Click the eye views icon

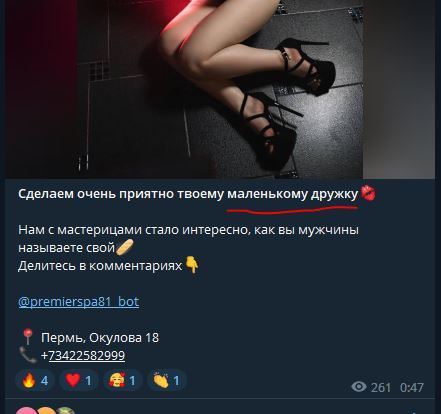[x=359, y=387]
